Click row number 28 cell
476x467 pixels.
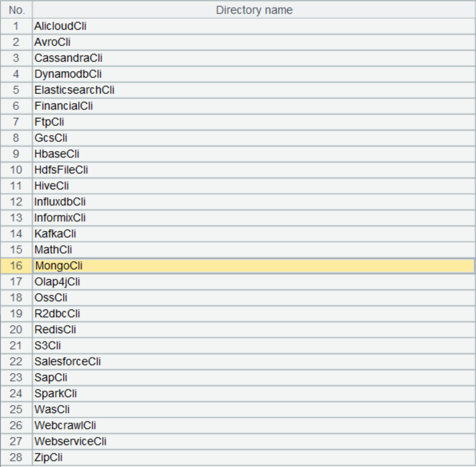click(17, 457)
